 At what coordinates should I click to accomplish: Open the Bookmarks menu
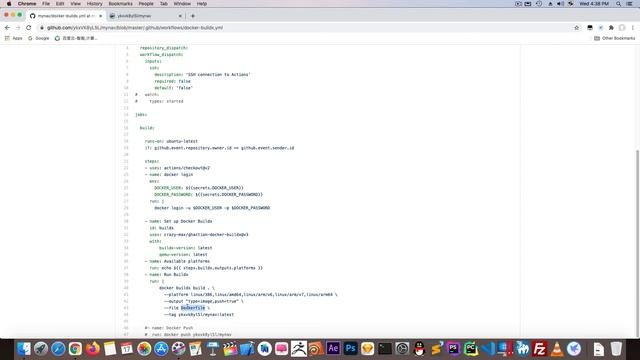(120, 4)
